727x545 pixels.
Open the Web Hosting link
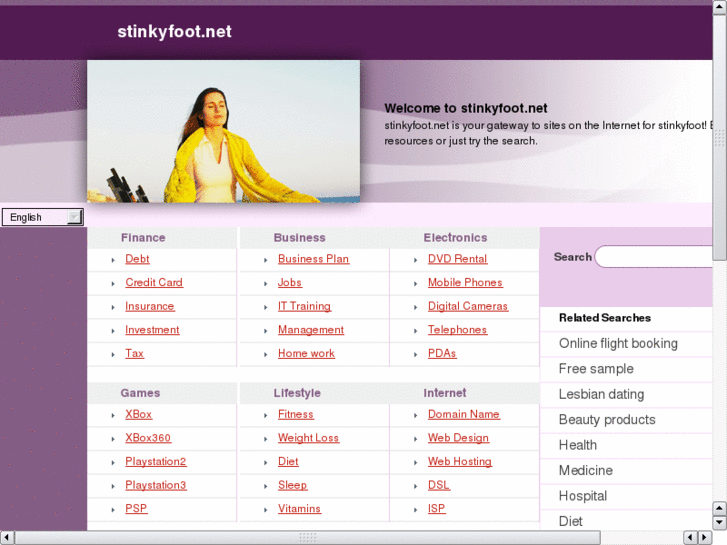click(x=459, y=462)
